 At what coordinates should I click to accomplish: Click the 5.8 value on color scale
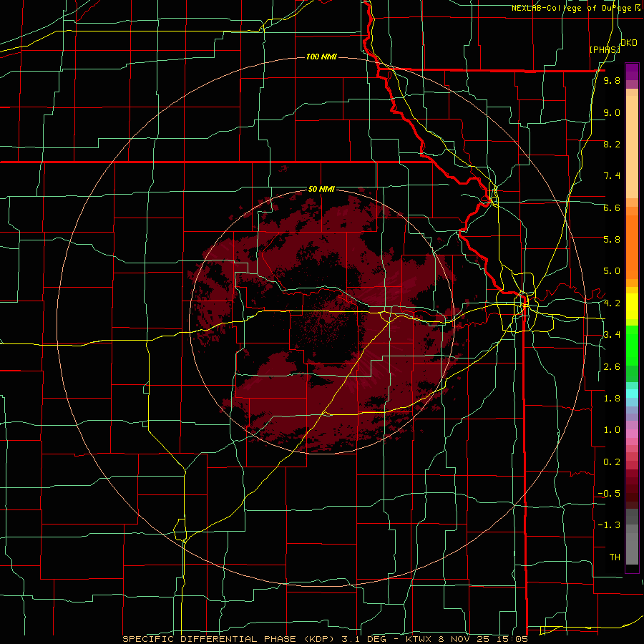click(612, 240)
